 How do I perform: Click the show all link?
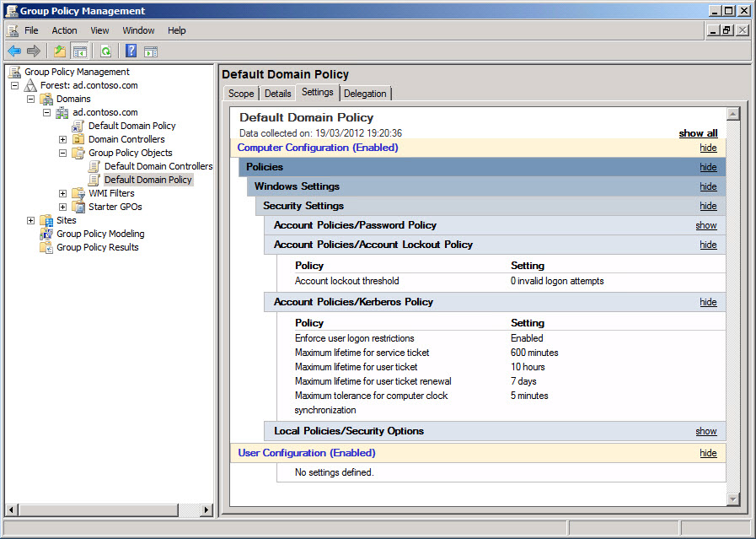[x=698, y=132]
